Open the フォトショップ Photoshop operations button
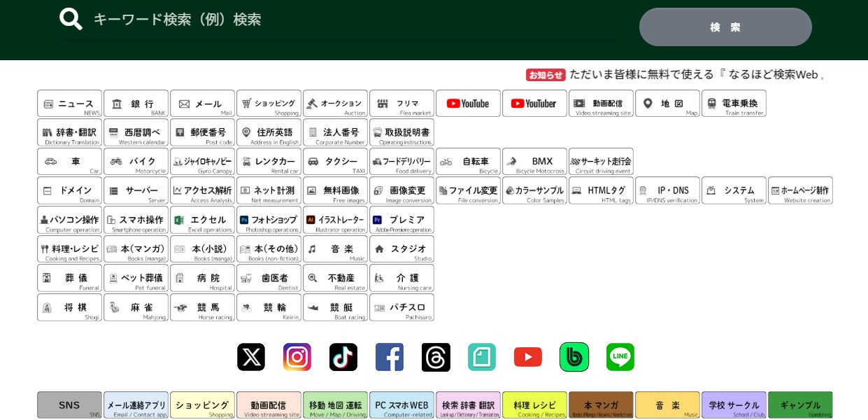Image resolution: width=868 pixels, height=420 pixels. [269, 220]
